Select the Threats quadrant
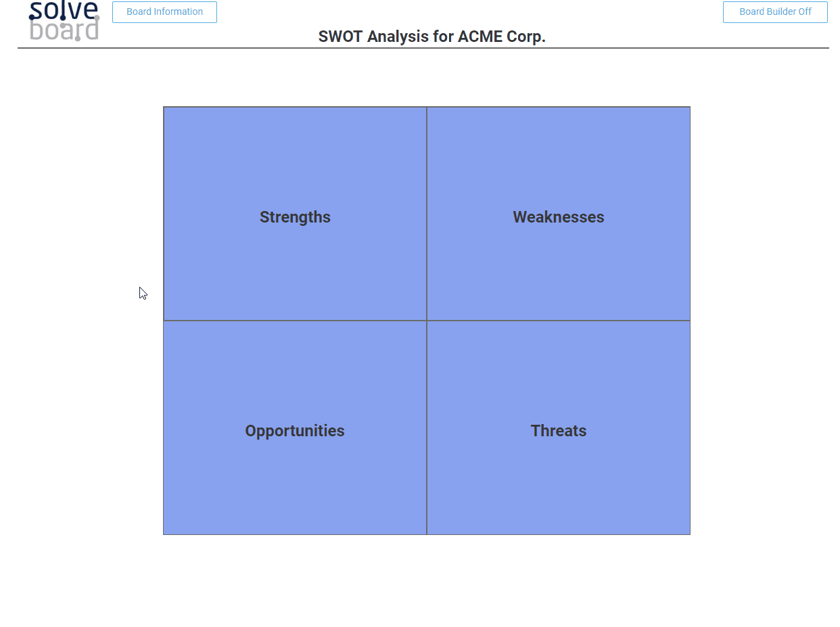This screenshot has height=627, width=840. point(559,427)
